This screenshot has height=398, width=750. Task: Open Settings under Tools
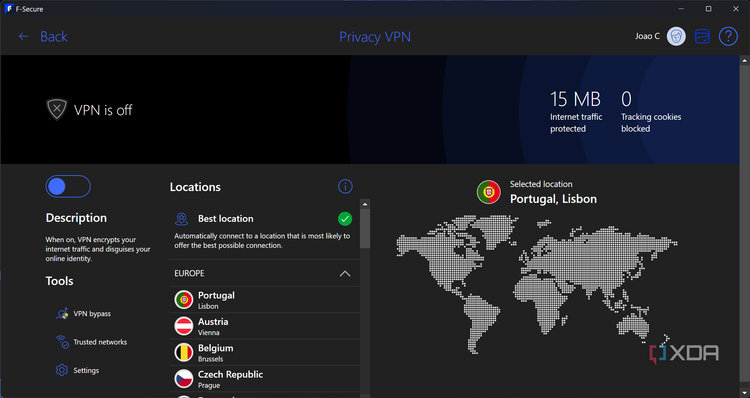click(77, 370)
